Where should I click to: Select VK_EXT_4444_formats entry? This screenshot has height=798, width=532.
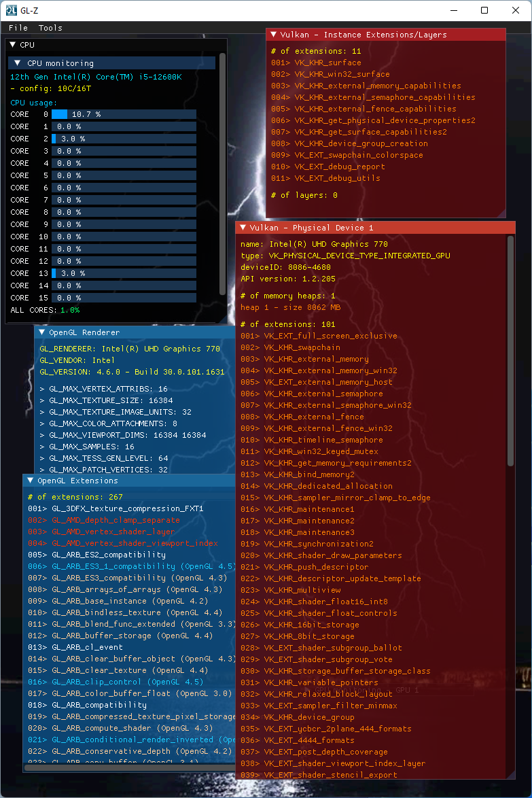tap(298, 740)
